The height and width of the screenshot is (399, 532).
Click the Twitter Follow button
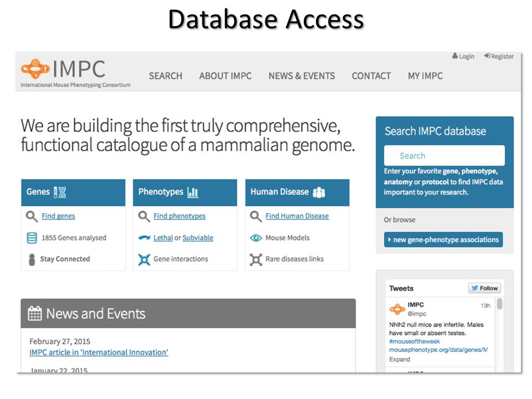click(484, 288)
